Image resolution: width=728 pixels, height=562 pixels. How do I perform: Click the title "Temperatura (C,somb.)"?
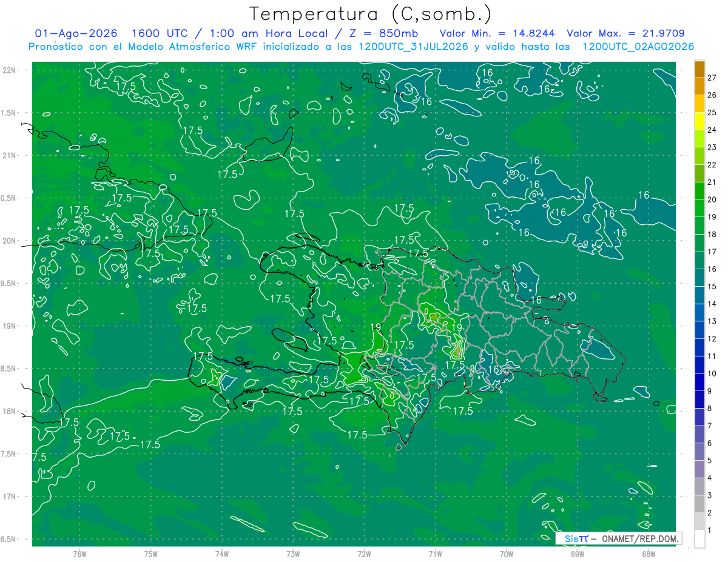tap(371, 14)
